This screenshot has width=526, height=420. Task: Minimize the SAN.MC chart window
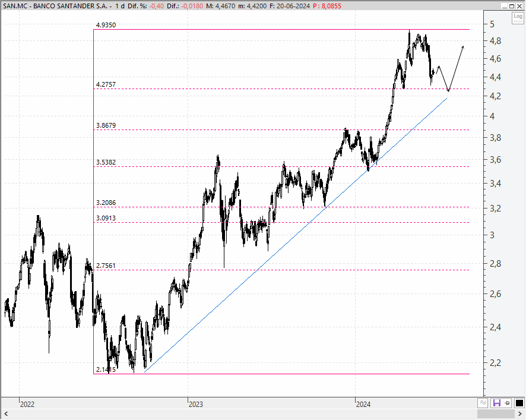pyautogui.click(x=504, y=6)
